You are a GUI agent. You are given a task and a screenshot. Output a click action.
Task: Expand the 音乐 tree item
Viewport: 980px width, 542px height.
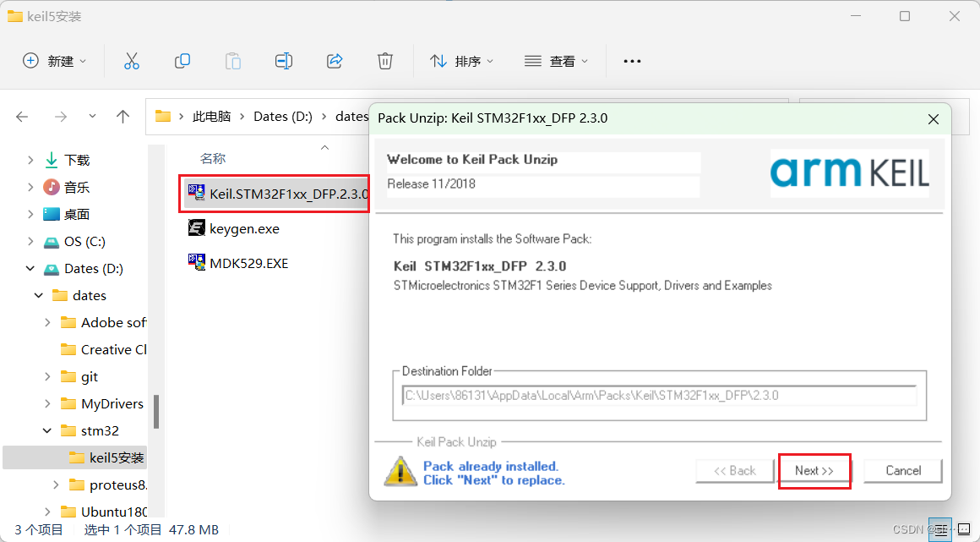pos(30,187)
